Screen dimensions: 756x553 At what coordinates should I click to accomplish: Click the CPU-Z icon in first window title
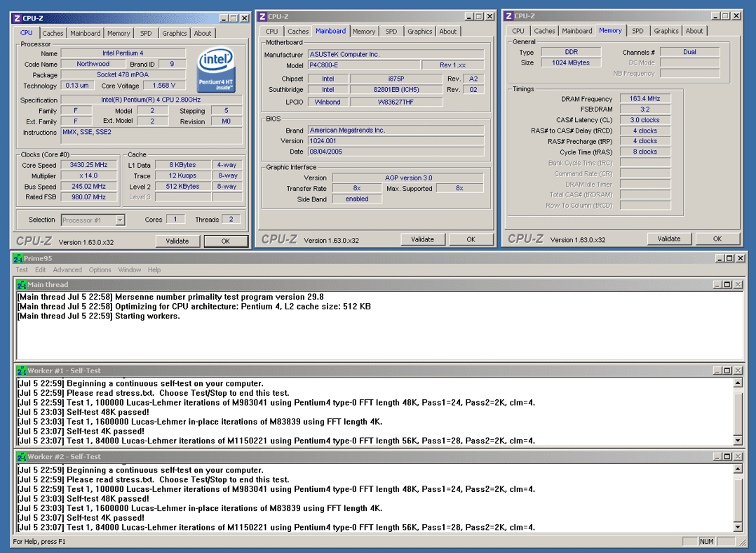pos(17,18)
